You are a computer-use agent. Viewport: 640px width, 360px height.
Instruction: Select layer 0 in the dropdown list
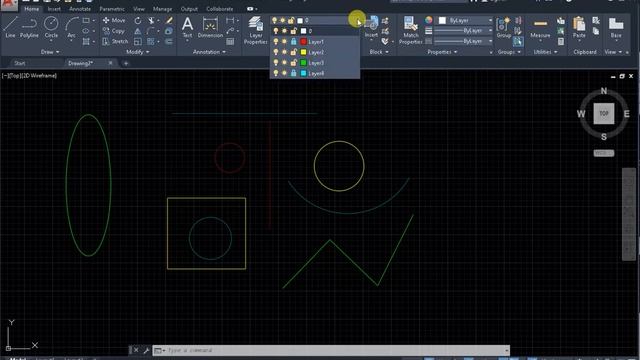click(x=315, y=31)
